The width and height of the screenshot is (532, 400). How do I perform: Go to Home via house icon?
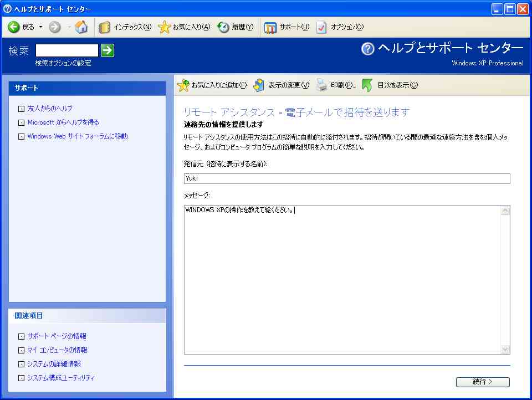click(x=81, y=27)
